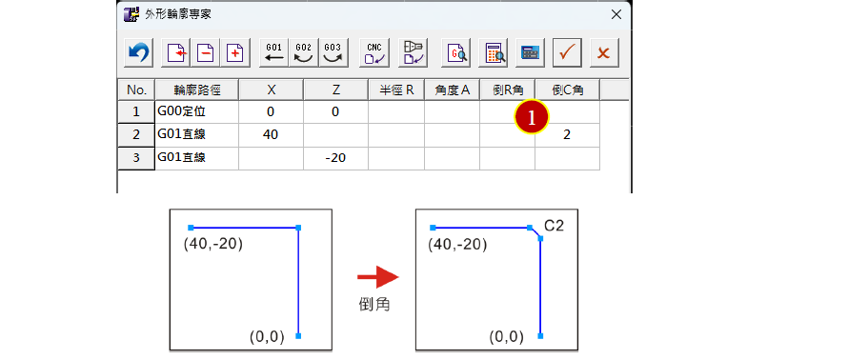Click the G00定位 path cell
The image size is (868, 360).
(196, 111)
